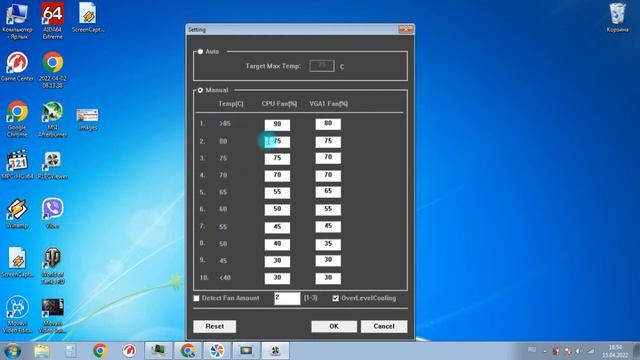The width and height of the screenshot is (640, 360).
Task: Click the Detect Fan Amount number field
Action: point(287,298)
